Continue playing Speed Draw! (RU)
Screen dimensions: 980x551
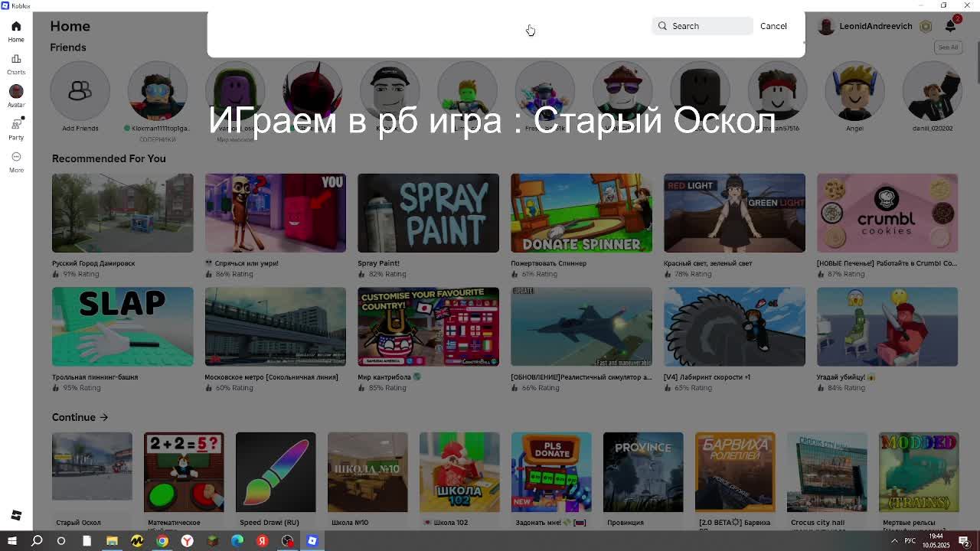[276, 472]
